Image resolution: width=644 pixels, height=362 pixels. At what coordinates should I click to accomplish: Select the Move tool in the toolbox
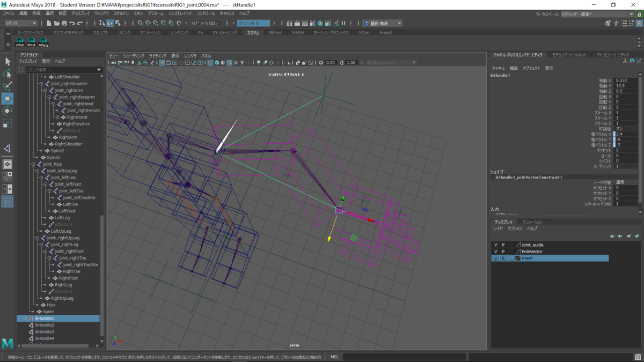pos(8,99)
